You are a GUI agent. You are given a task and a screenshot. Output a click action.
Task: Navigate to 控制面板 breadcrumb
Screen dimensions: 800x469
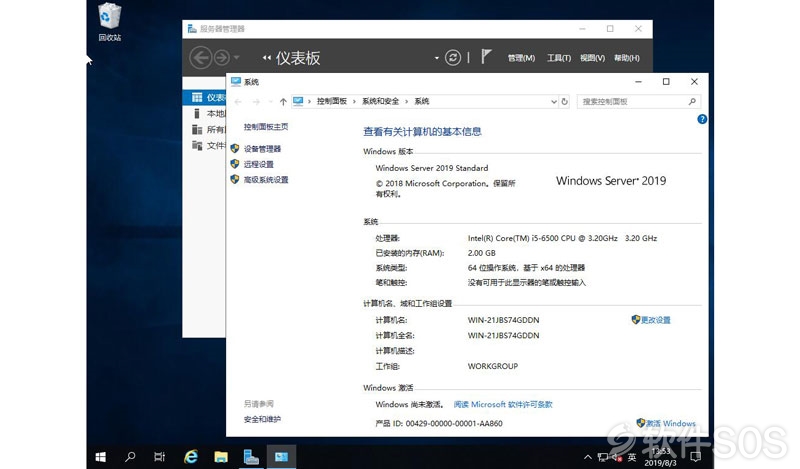(332, 101)
